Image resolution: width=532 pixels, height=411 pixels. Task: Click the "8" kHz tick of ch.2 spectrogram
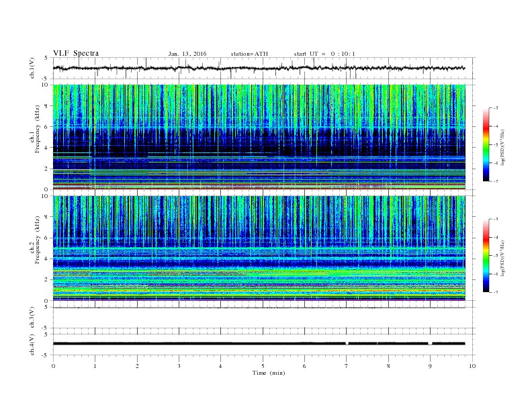(47, 217)
